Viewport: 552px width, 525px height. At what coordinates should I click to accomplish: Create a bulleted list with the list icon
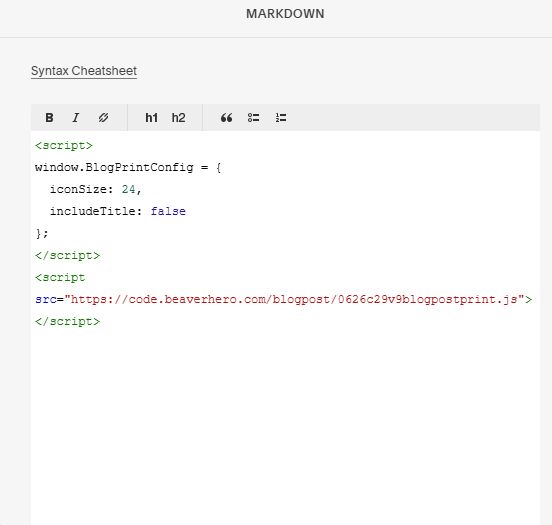[253, 118]
